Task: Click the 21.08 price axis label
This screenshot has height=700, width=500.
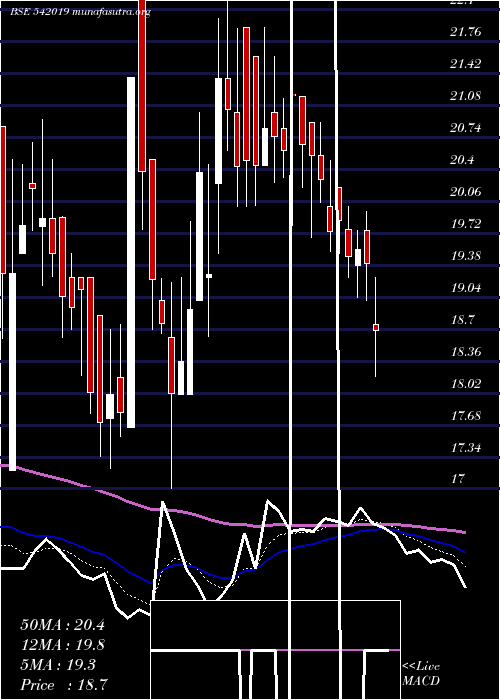Action: [x=466, y=96]
